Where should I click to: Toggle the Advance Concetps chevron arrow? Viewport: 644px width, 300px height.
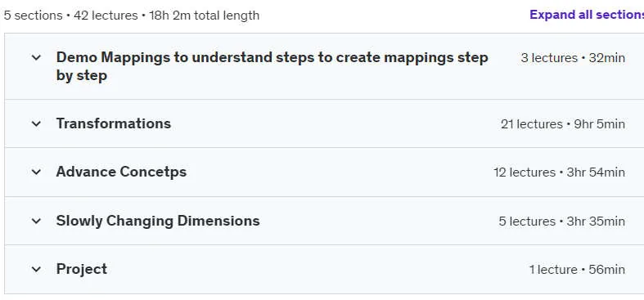pos(36,172)
